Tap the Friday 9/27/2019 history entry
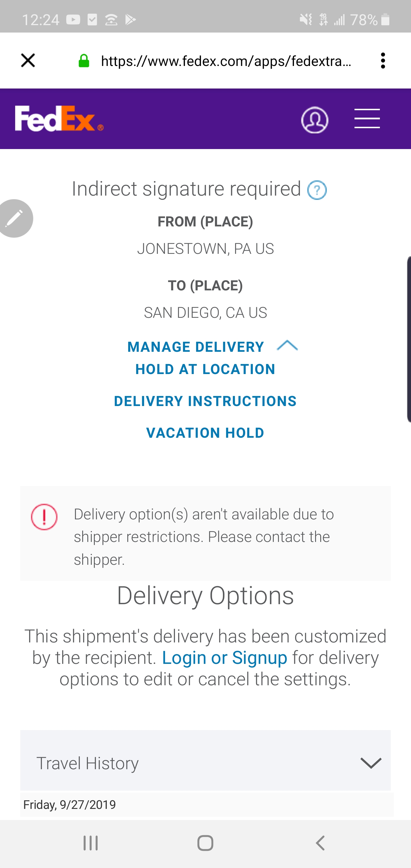Screen dimensions: 411x868 coord(69,805)
